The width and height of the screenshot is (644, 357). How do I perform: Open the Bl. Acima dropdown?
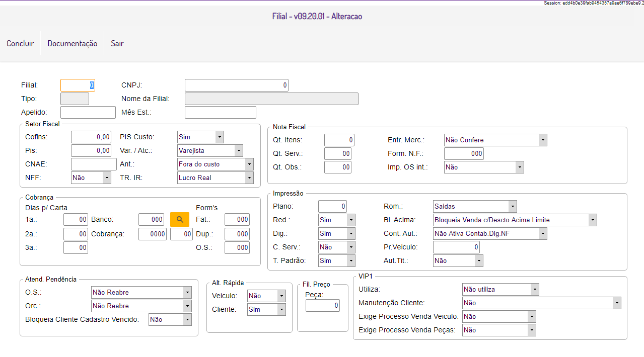tap(515, 220)
